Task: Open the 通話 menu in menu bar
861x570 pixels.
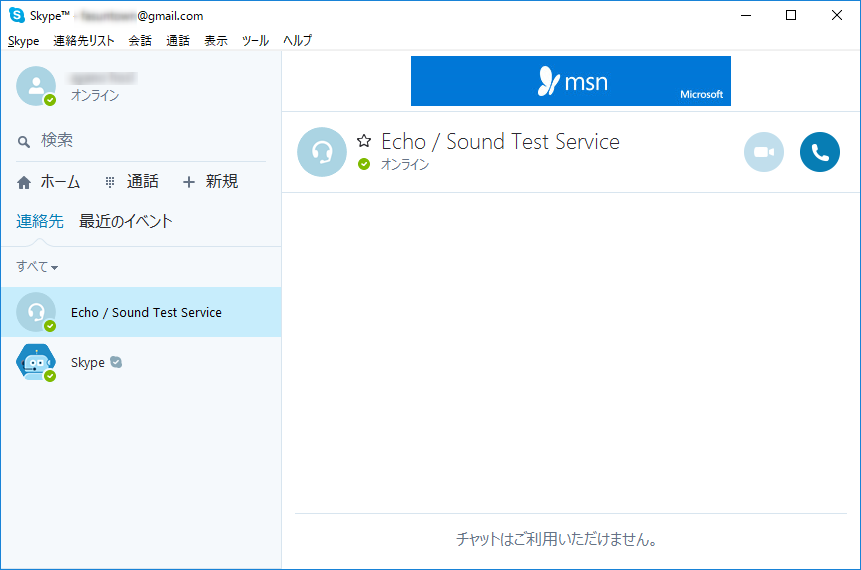Action: tap(178, 41)
